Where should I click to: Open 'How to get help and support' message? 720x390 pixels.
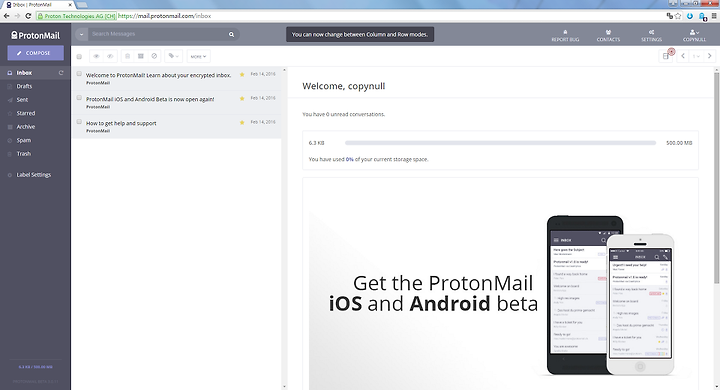(121, 124)
